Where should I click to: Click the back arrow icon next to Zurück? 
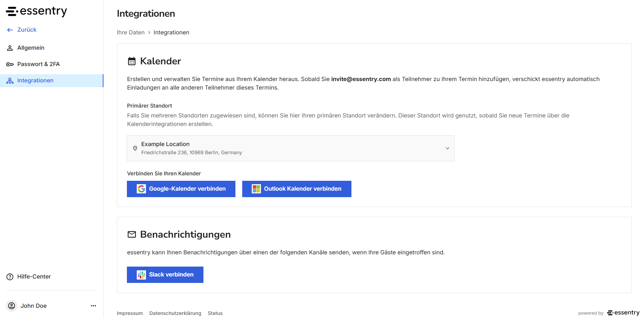click(x=10, y=30)
